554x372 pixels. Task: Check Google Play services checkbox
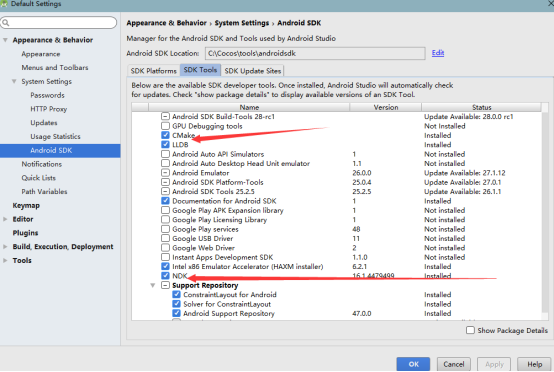(x=165, y=229)
